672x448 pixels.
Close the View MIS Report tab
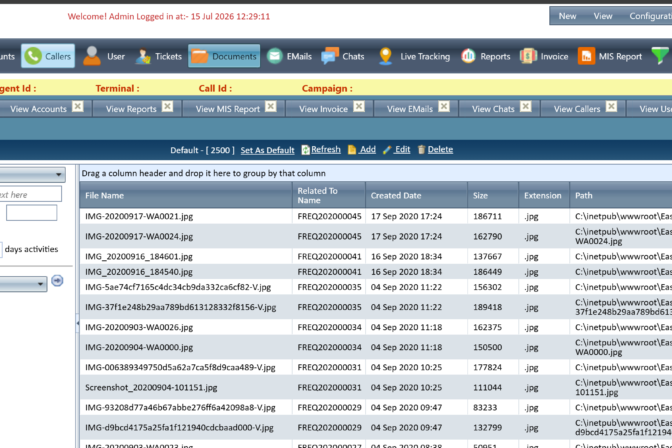coord(270,106)
